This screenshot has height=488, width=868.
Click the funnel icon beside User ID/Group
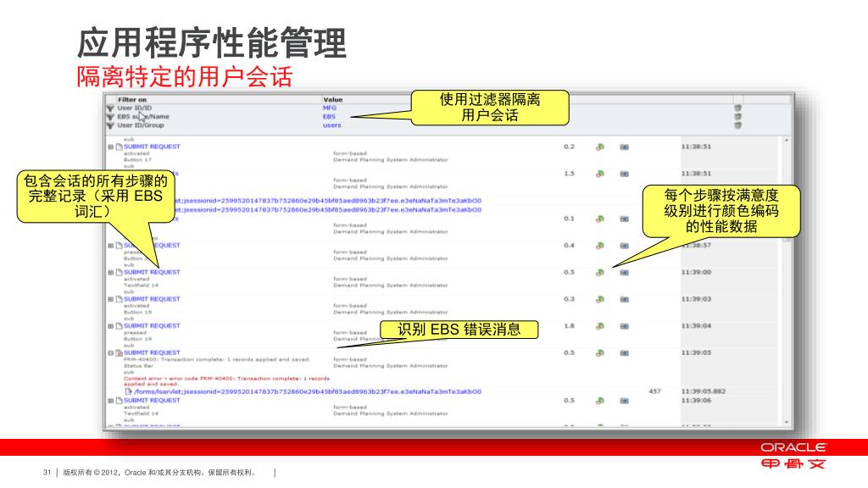(x=110, y=125)
